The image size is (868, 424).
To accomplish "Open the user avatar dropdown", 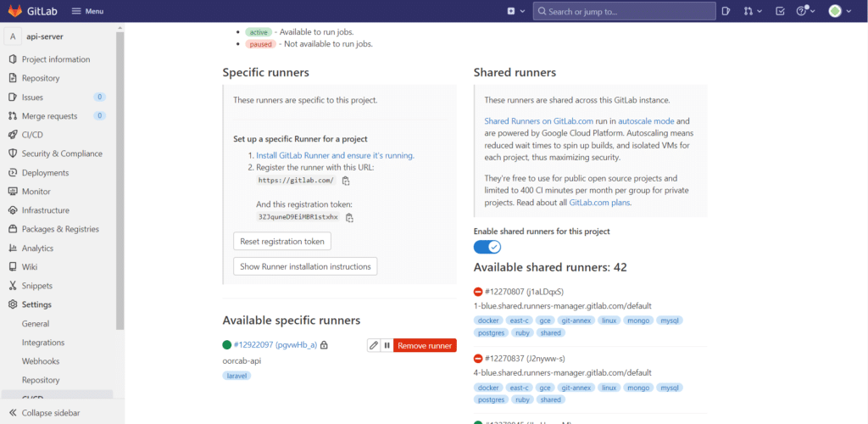I will pyautogui.click(x=839, y=11).
